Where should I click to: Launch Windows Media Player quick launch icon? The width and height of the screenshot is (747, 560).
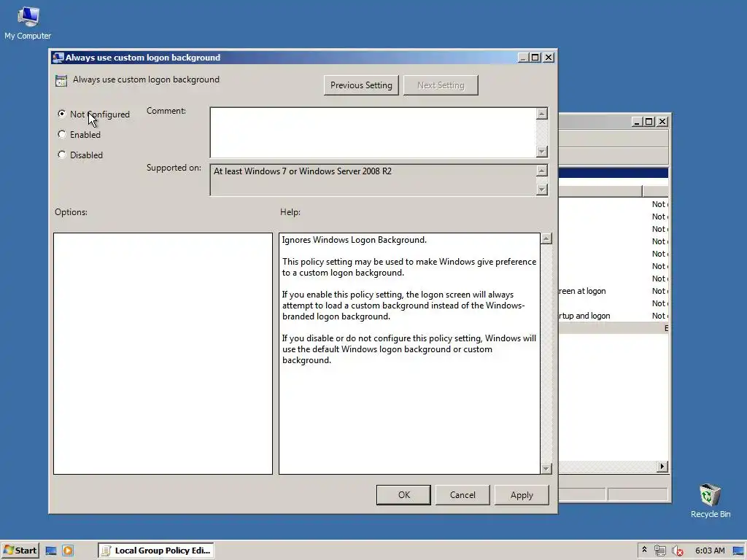(x=68, y=551)
